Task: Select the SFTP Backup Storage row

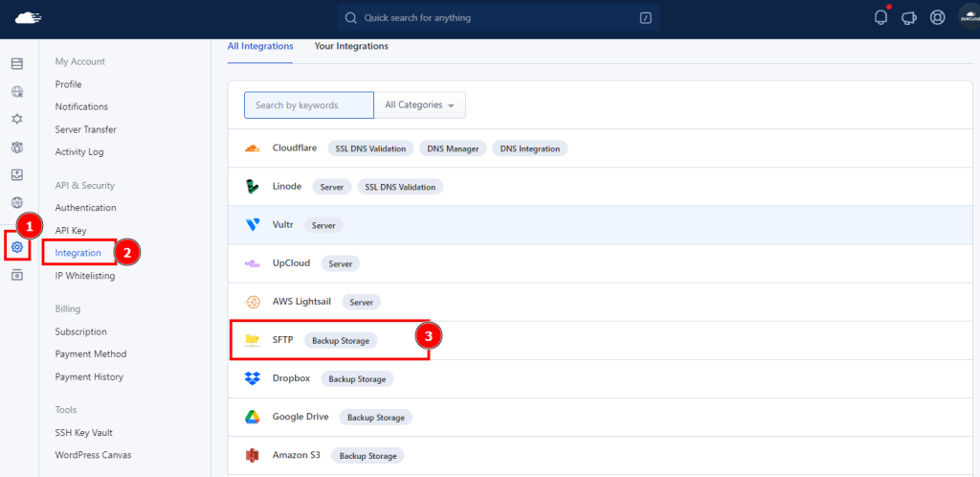Action: coord(604,340)
